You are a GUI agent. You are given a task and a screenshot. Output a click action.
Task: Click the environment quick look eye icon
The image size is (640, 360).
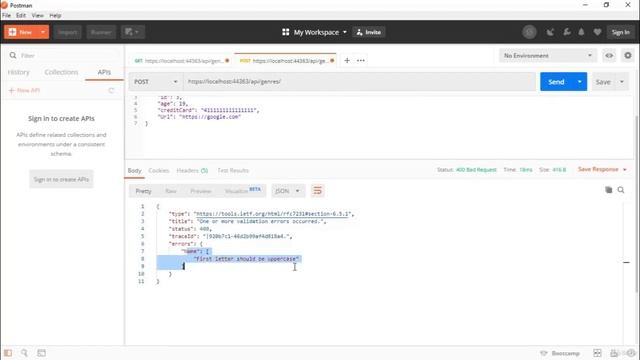click(x=609, y=56)
